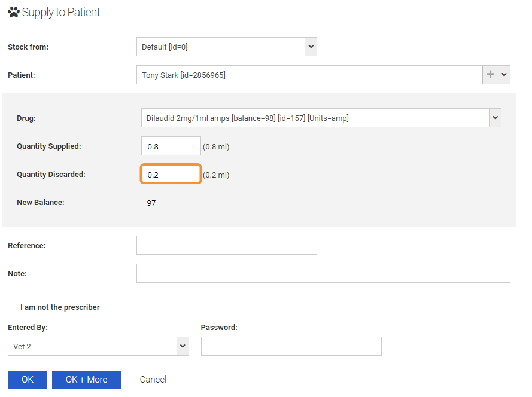Click the Note text field
Viewport: 532px width, 397px height.
point(323,273)
